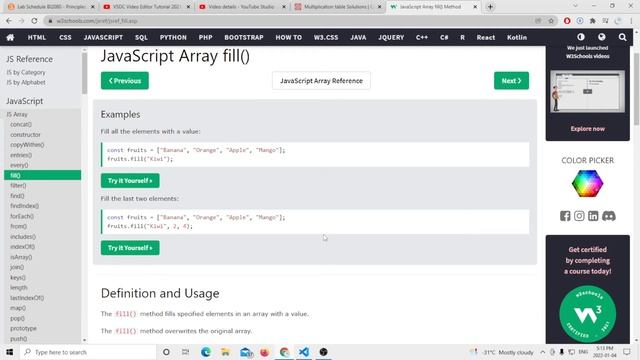The image size is (640, 360).
Task: Open the PYTHON tutorial menu
Action: tap(173, 37)
